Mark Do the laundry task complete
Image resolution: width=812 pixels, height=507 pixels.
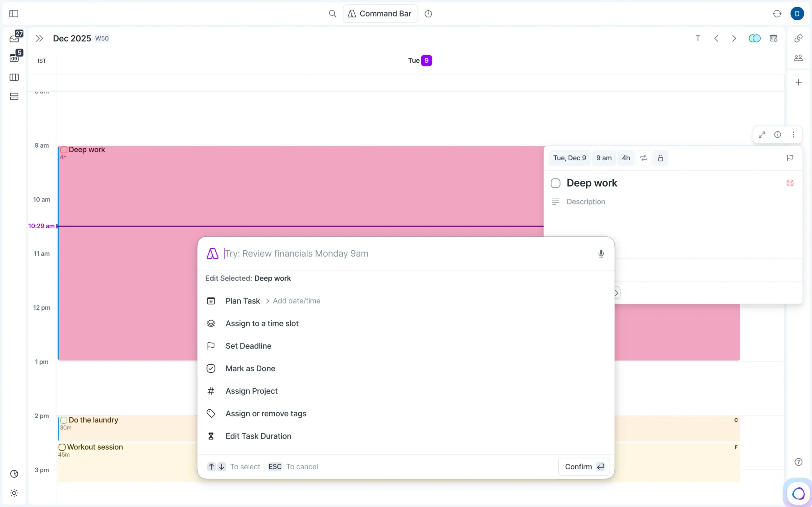[64, 420]
